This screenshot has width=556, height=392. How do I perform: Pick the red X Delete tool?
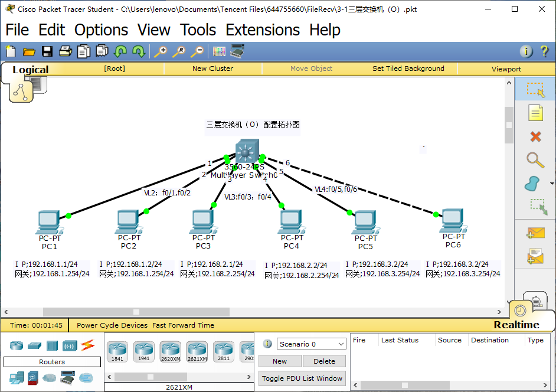click(535, 136)
